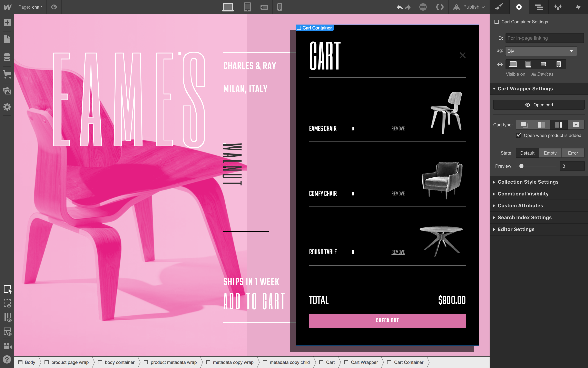Open the Ecommerce cart panel
Screen dimensions: 588x368
[7, 74]
